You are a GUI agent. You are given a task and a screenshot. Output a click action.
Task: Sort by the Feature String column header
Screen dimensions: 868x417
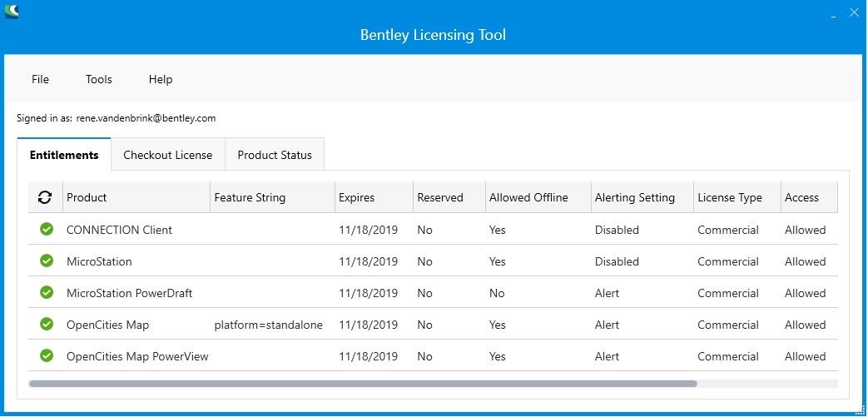(272, 197)
